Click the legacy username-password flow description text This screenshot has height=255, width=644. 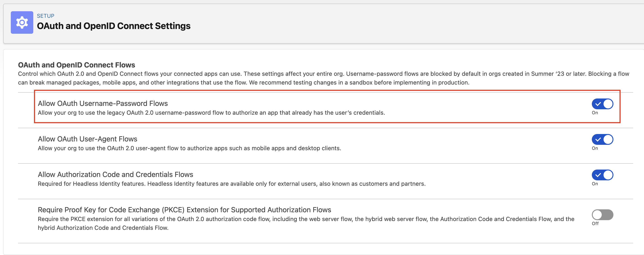[x=211, y=113]
